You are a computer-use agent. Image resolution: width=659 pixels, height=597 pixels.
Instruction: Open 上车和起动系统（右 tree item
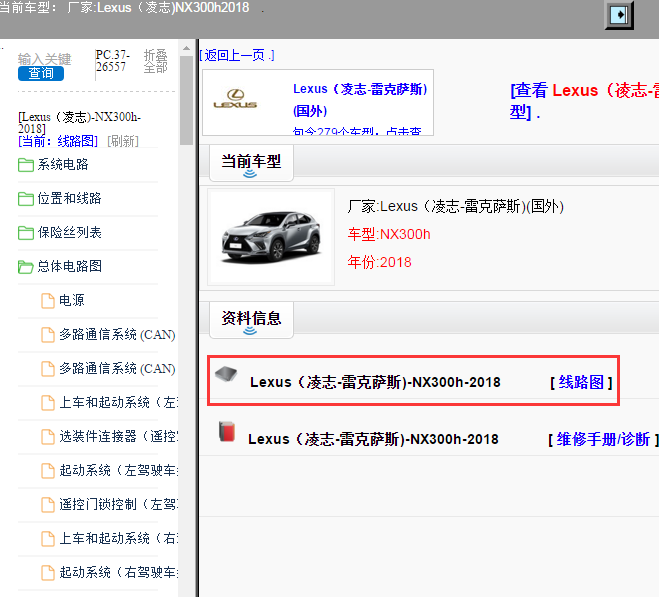click(118, 538)
